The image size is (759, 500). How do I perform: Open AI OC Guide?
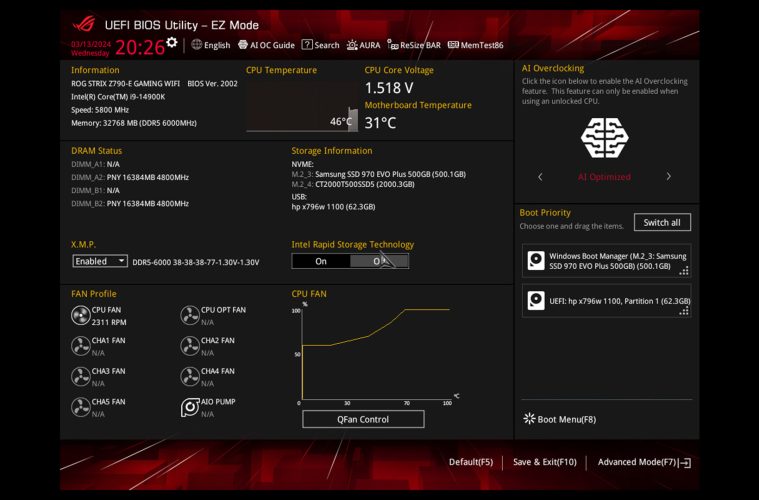(x=266, y=45)
